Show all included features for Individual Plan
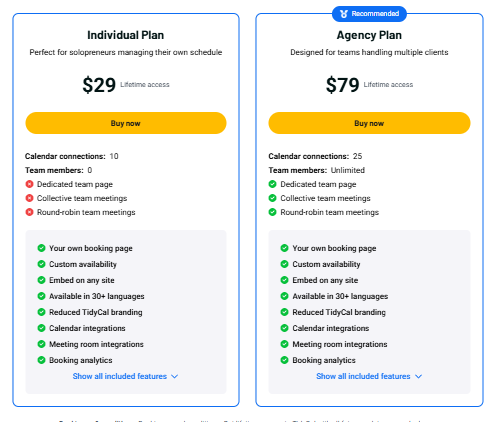 120,376
